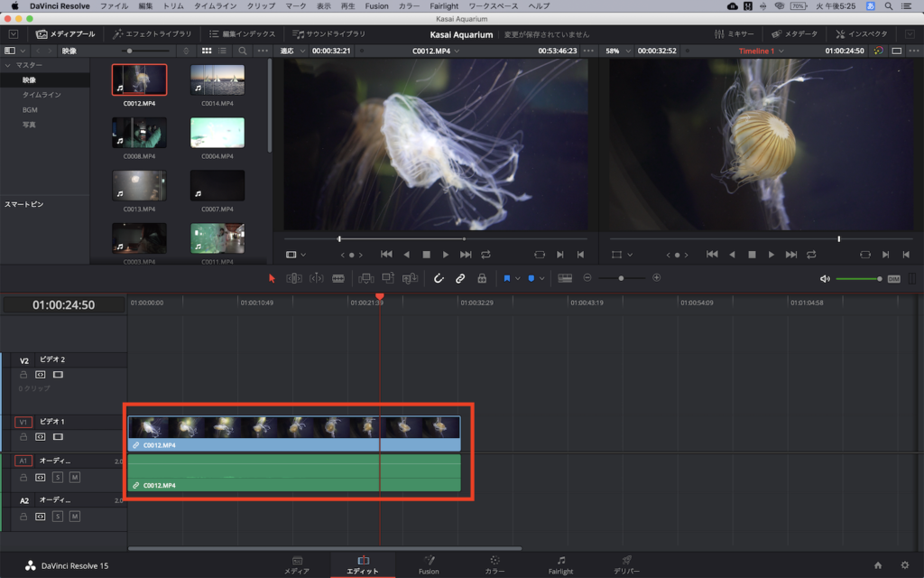Toggle Linked Selection in the timeline toolbar
The width and height of the screenshot is (924, 578).
(x=459, y=278)
